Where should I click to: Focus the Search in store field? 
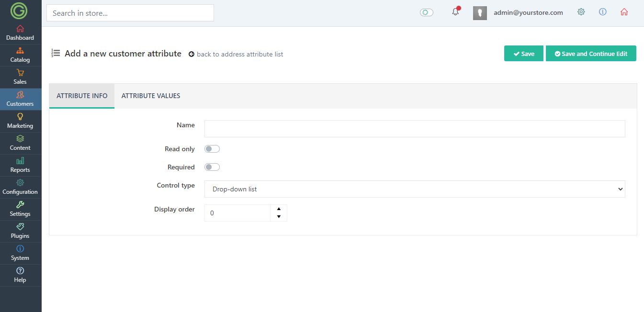[130, 13]
